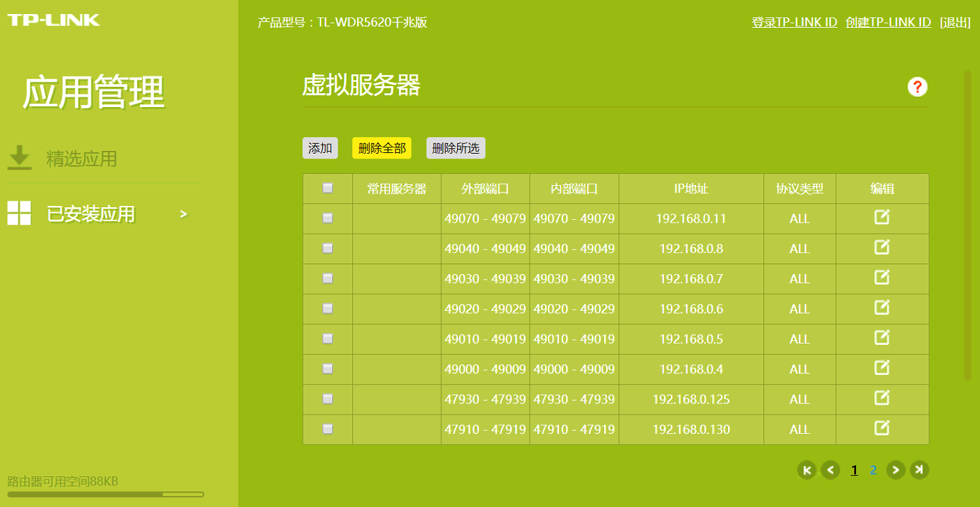Screen dimensions: 980x507
Task: Click the ALL protocol cell for 192.168.0.4
Action: [800, 369]
